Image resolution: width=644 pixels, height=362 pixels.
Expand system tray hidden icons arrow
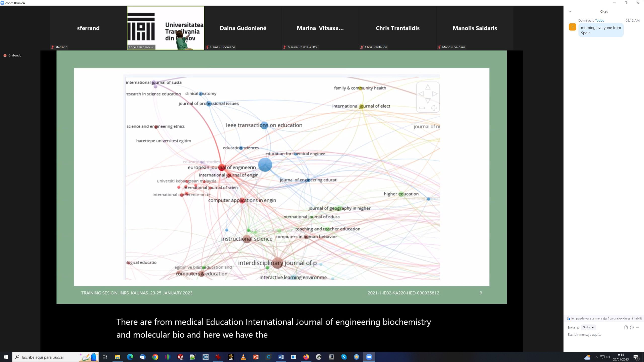click(596, 357)
